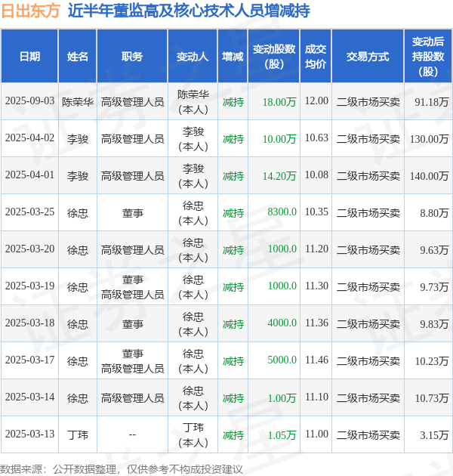The height and width of the screenshot is (476, 453).
Task: Click the 减持 label in the 2025-09-03 row
Action: point(233,102)
